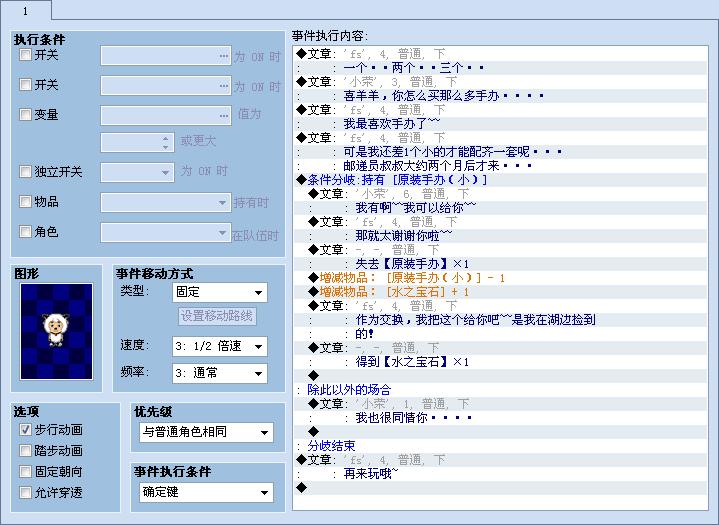Open the 角色 actor dropdown
This screenshot has height=525, width=719.
tap(166, 232)
